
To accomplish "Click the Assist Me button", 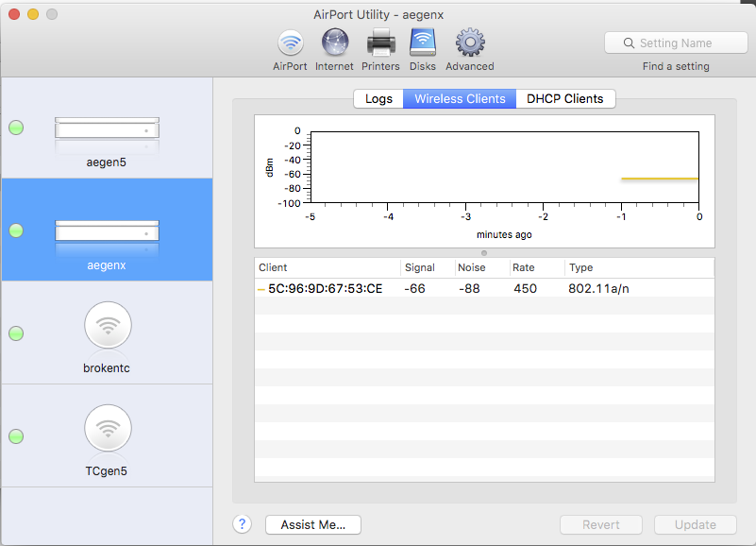I will tap(313, 525).
